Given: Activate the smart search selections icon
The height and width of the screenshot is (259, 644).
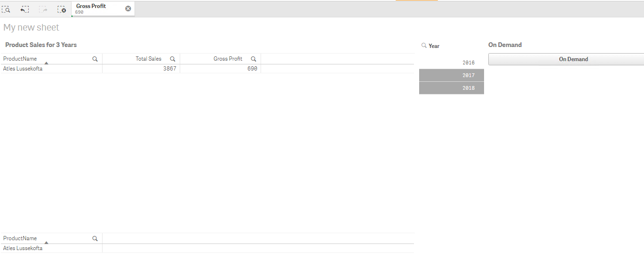Looking at the screenshot, I should tap(6, 9).
